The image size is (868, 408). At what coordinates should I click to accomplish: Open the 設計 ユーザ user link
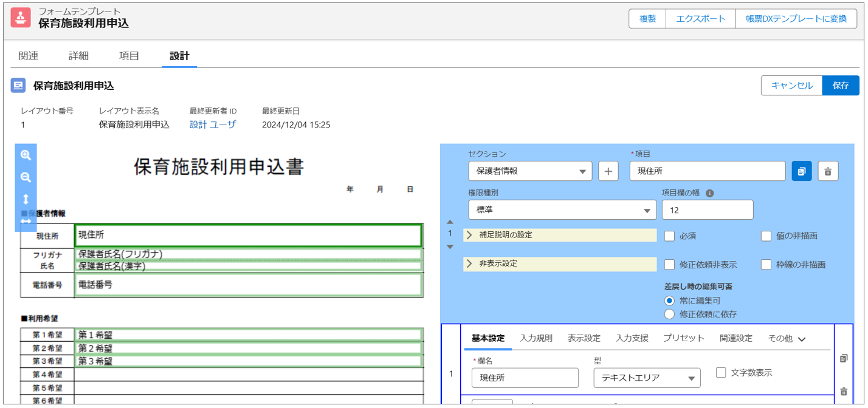point(213,124)
